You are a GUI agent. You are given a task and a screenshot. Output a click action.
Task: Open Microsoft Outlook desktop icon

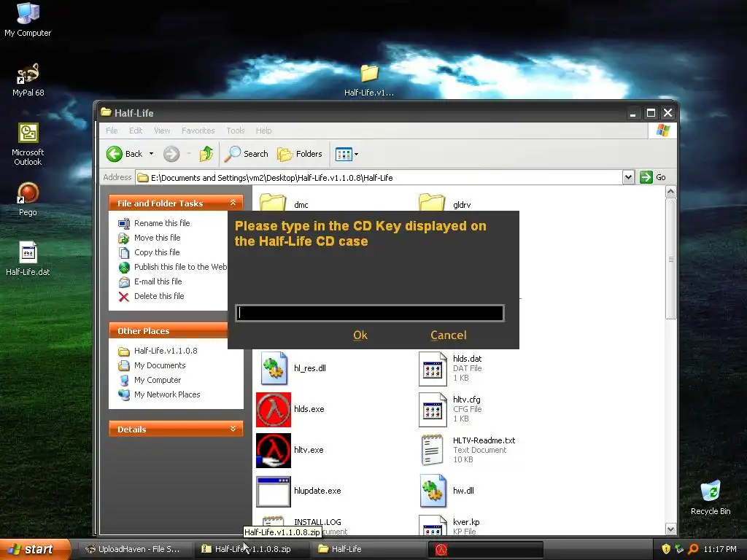pyautogui.click(x=28, y=144)
